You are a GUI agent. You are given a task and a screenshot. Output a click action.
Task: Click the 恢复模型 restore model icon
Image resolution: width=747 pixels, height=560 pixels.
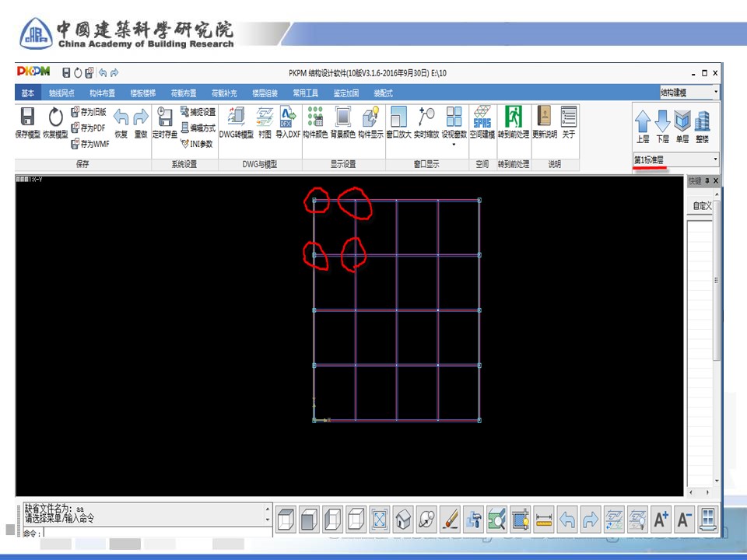pos(55,117)
